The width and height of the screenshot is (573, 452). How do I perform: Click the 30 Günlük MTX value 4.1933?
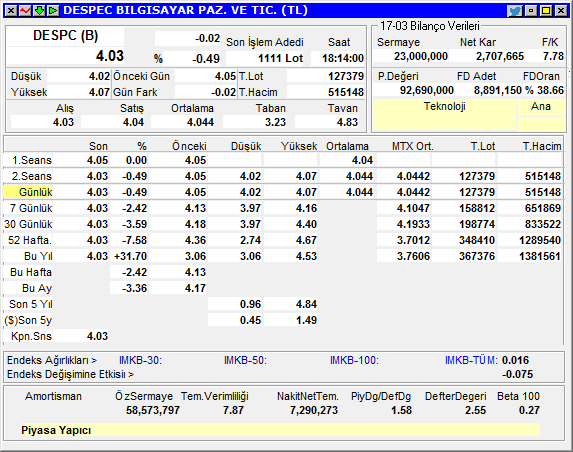[413, 224]
